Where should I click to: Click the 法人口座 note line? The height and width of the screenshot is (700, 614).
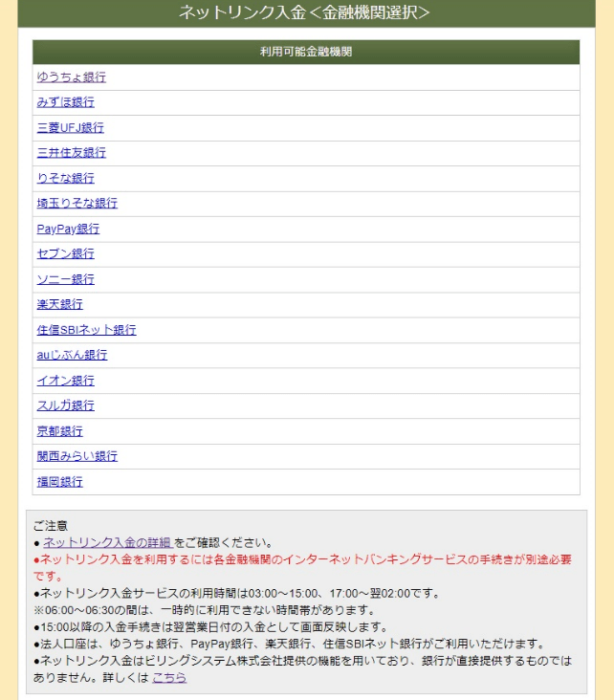coord(290,644)
